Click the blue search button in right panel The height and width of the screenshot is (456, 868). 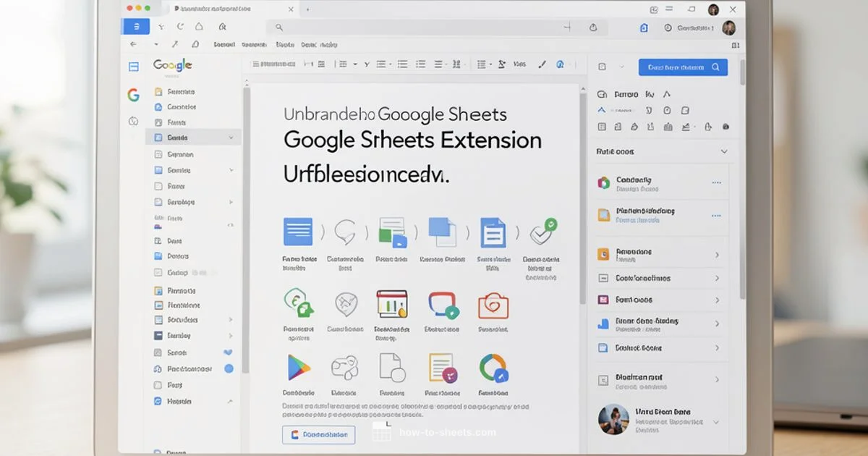683,67
